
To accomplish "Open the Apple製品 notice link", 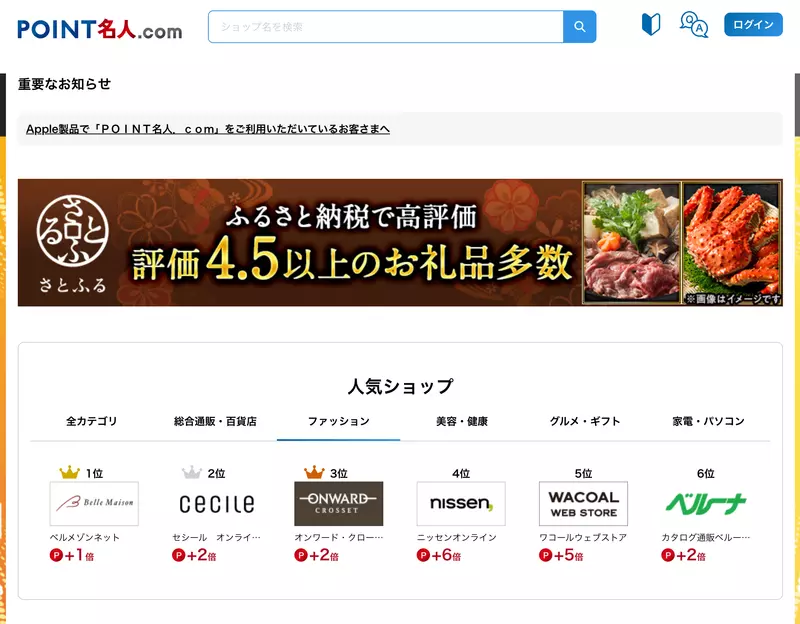I will point(208,129).
